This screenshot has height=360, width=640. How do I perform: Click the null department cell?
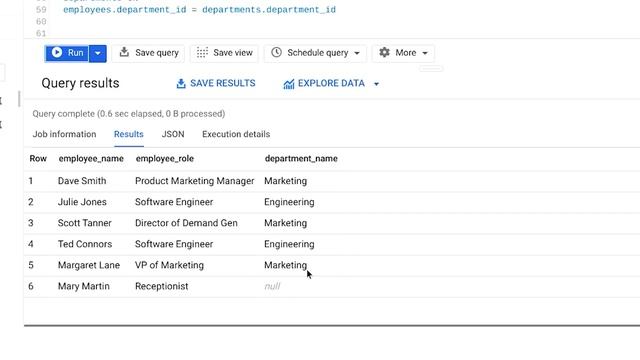272,286
